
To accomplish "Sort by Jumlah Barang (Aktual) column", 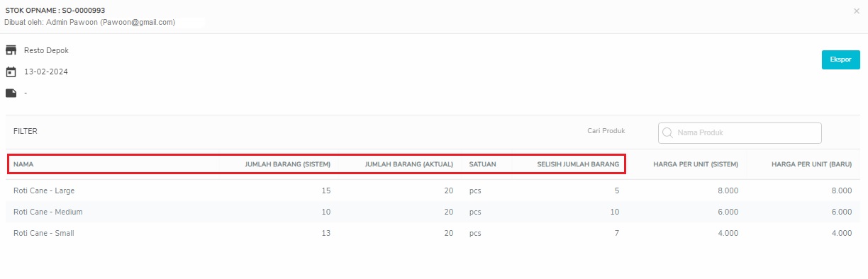I will 408,164.
